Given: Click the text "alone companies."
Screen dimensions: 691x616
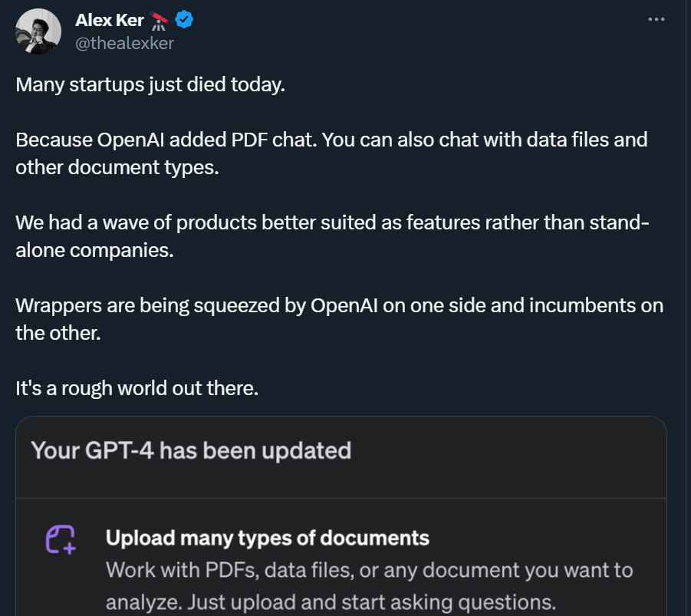Looking at the screenshot, I should tap(94, 250).
